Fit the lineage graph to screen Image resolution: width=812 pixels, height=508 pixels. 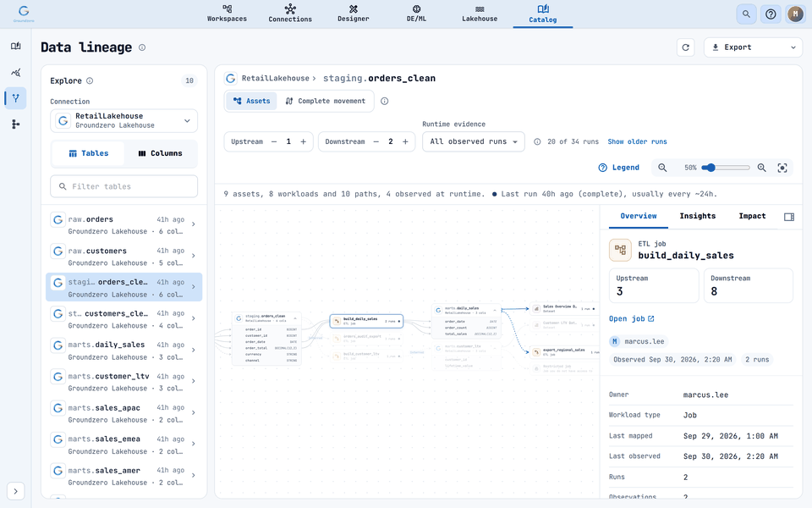click(x=782, y=168)
